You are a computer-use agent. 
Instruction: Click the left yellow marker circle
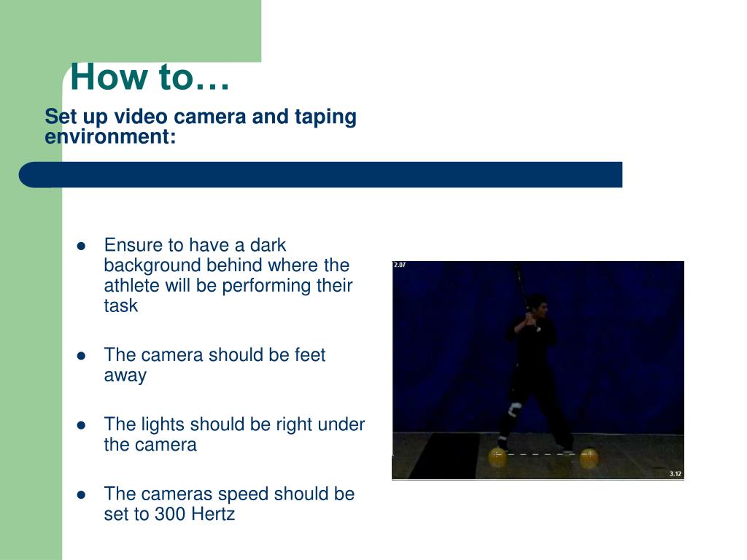point(497,458)
